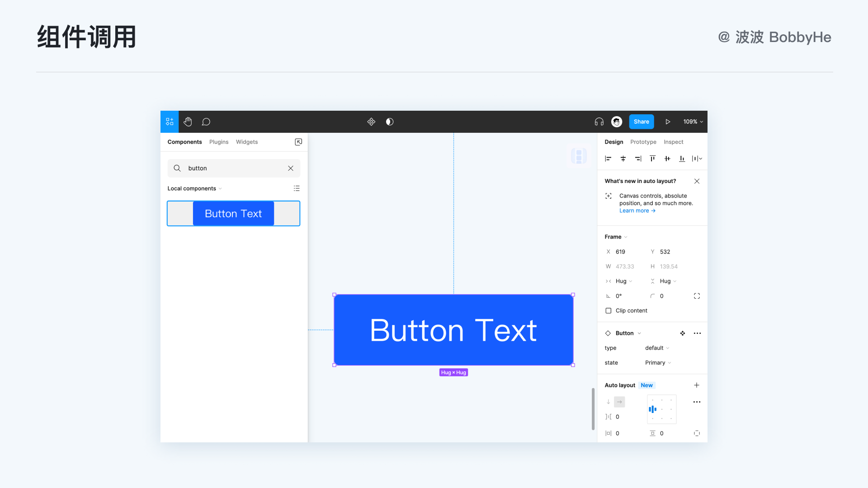Select vertical auto layout direction arrow

click(609, 402)
